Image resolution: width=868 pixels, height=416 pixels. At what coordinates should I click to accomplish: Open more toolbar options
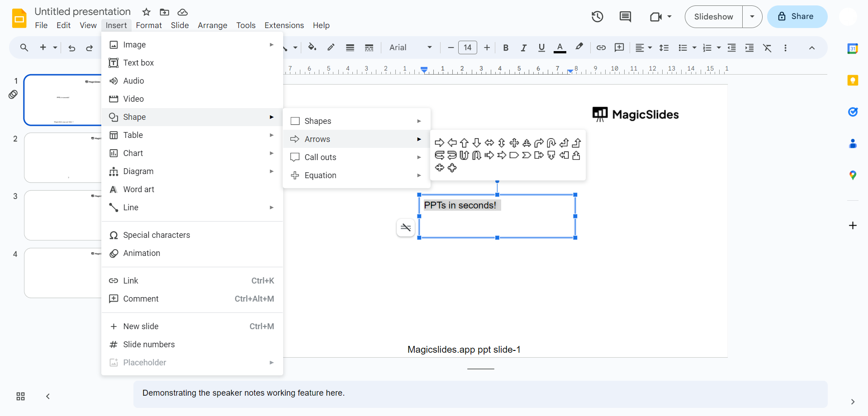coord(786,47)
